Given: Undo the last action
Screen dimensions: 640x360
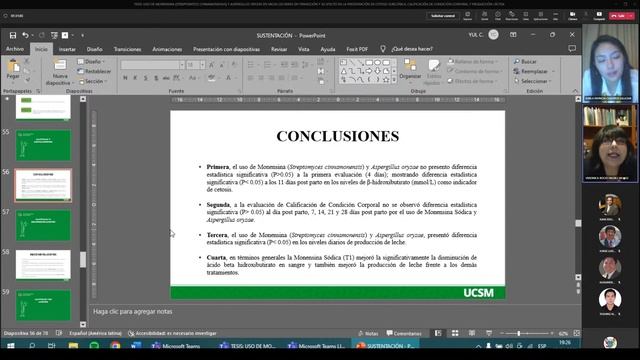Looking at the screenshot, I should [x=25, y=36].
